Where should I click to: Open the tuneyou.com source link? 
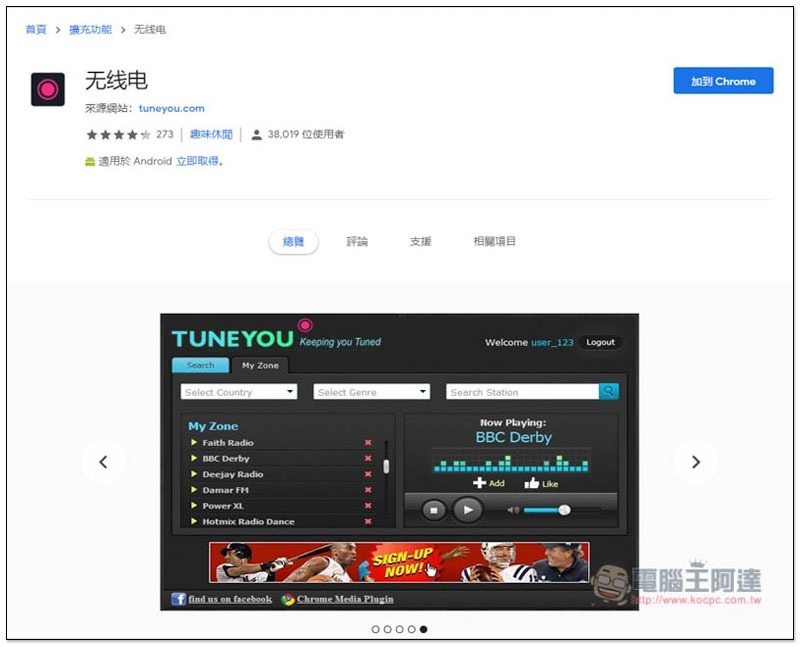171,108
